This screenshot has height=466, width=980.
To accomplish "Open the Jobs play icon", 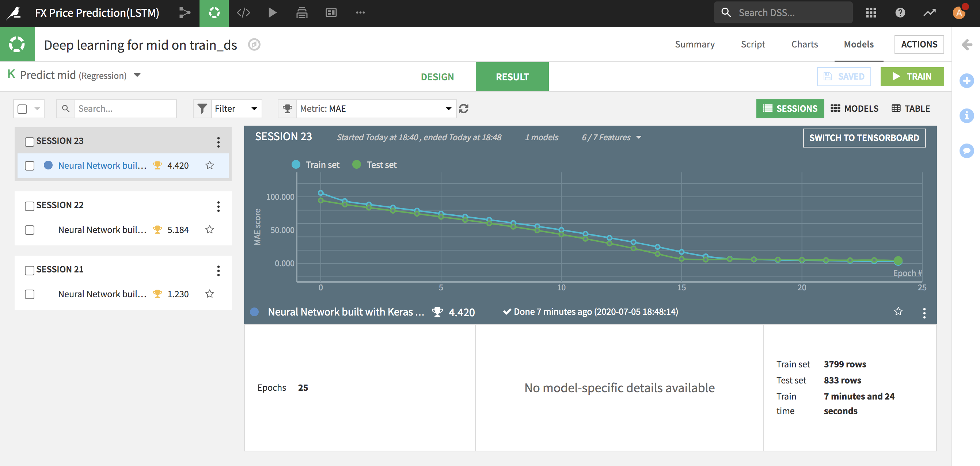I will (x=272, y=12).
